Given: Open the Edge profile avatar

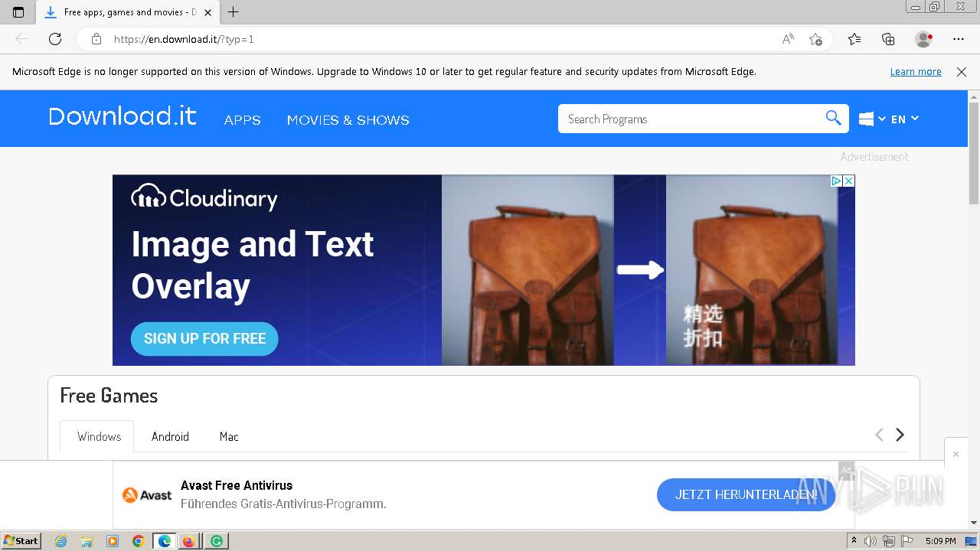Looking at the screenshot, I should coord(923,39).
